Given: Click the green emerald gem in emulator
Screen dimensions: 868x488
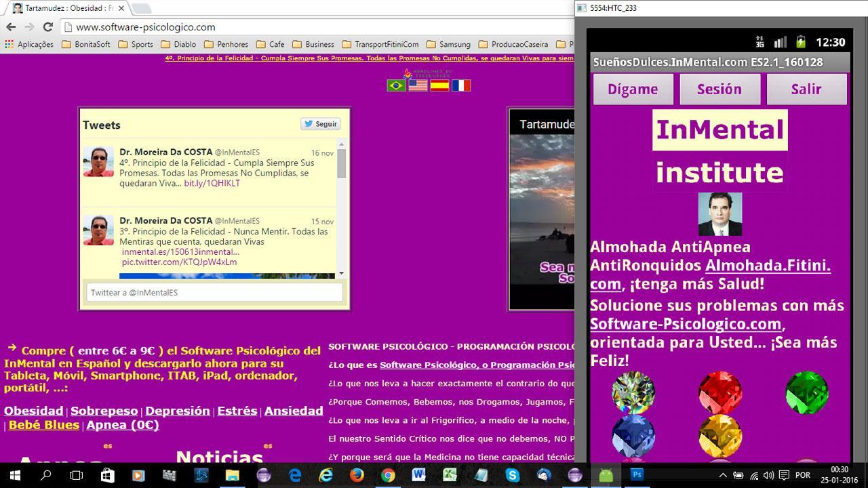Looking at the screenshot, I should coord(807,392).
